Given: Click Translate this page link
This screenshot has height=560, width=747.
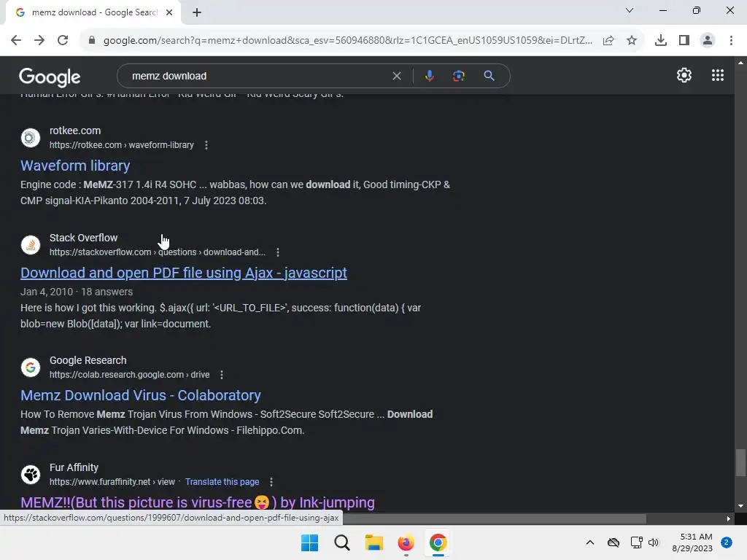Looking at the screenshot, I should click(x=222, y=482).
